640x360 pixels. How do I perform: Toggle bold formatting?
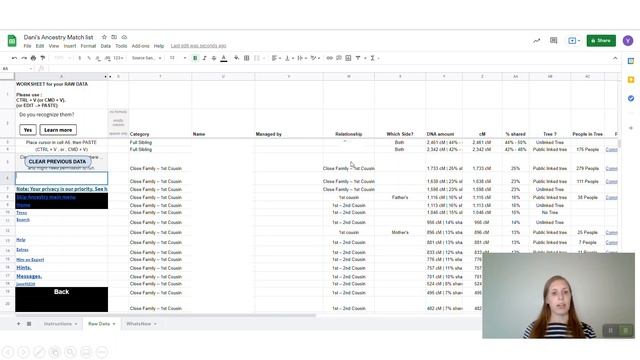click(x=195, y=58)
